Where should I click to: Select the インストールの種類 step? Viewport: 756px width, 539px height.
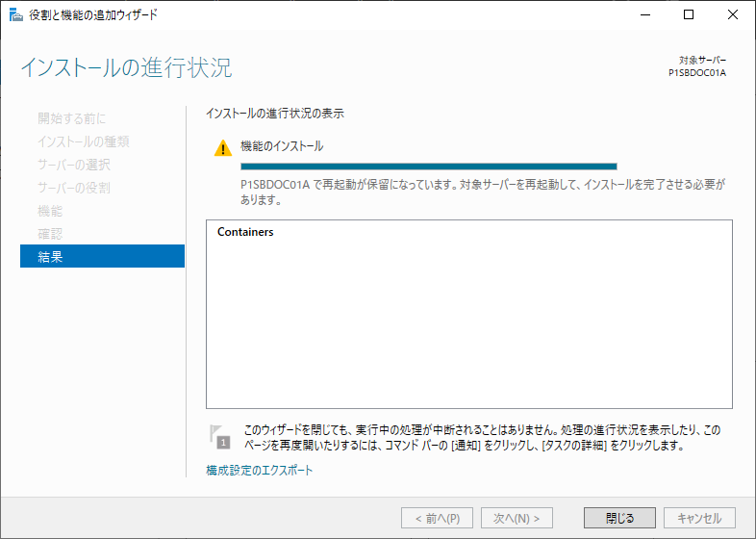point(84,141)
